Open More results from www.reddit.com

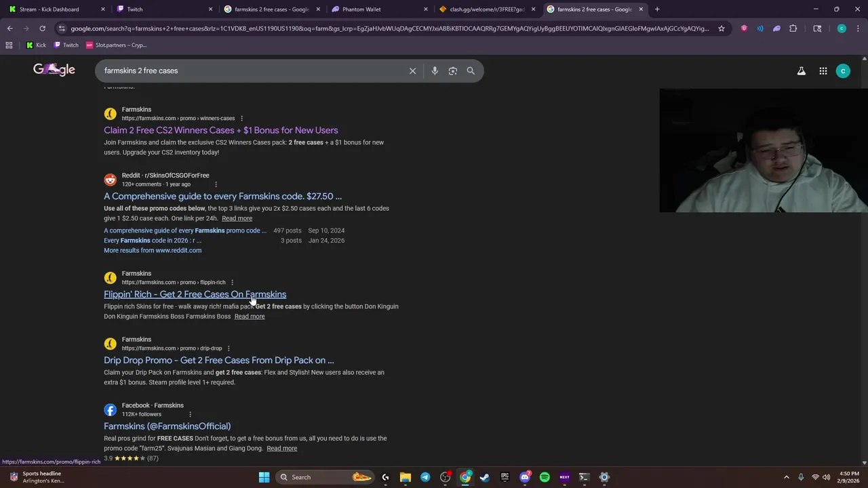click(x=153, y=250)
